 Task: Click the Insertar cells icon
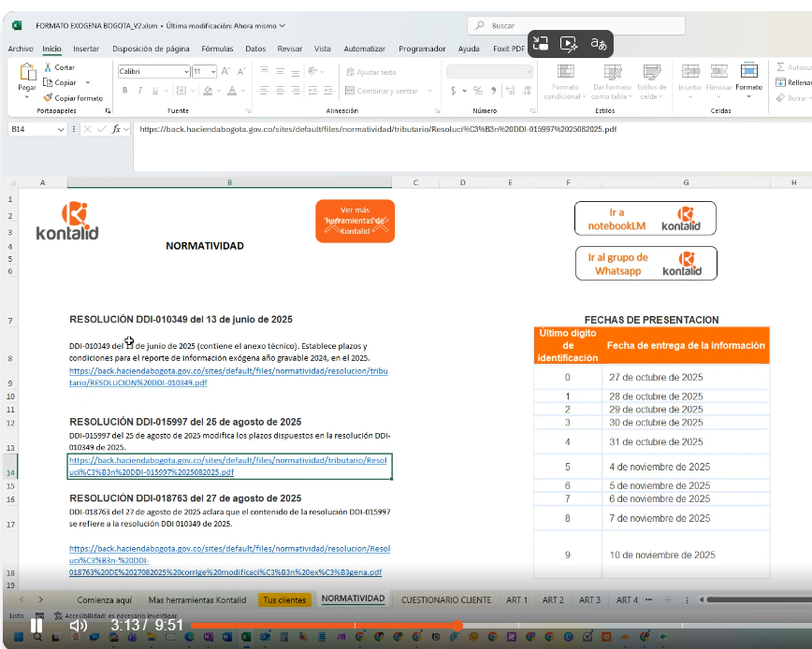point(689,71)
